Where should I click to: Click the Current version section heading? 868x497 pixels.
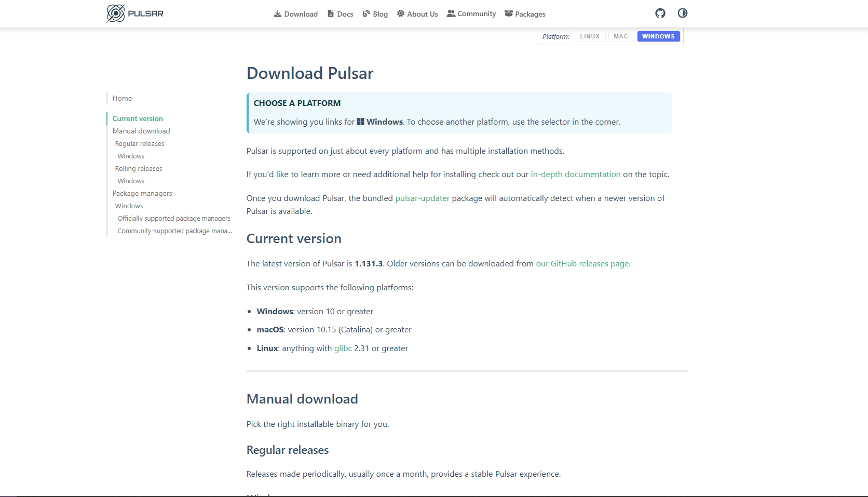(294, 238)
